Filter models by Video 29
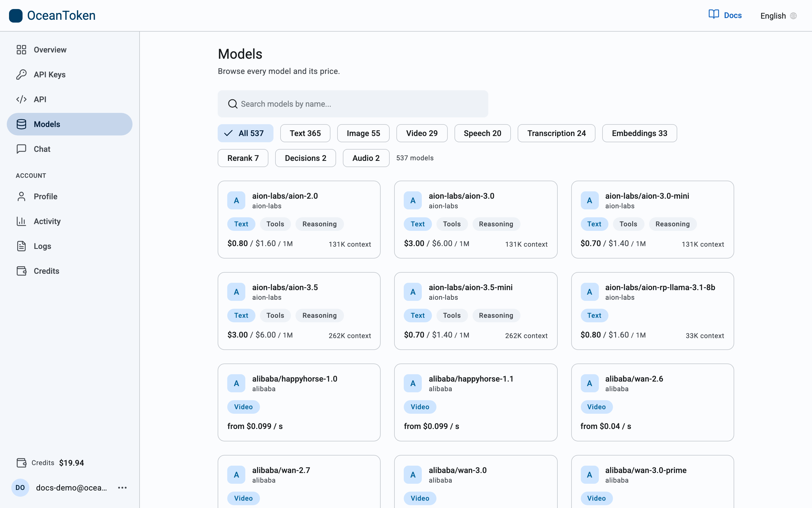Viewport: 812px width, 508px height. (422, 133)
